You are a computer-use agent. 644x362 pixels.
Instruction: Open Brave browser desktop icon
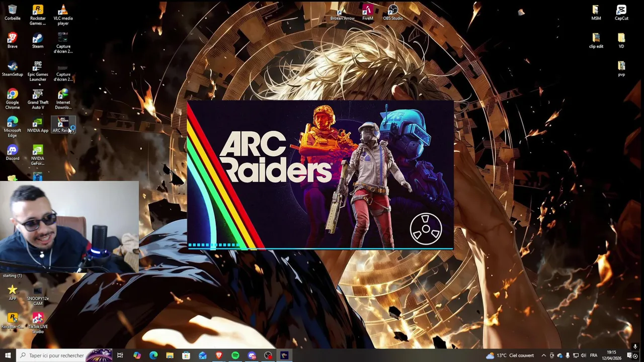pos(13,41)
